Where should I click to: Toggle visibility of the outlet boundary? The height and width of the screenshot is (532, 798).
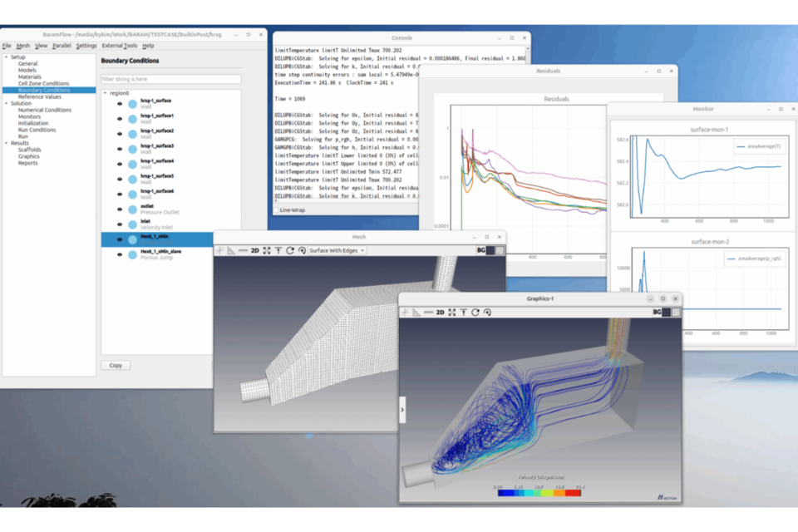[x=120, y=209]
